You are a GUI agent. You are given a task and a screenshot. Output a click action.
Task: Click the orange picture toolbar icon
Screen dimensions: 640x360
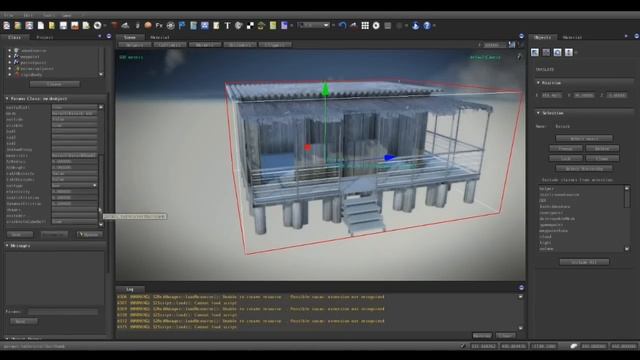(x=75, y=25)
